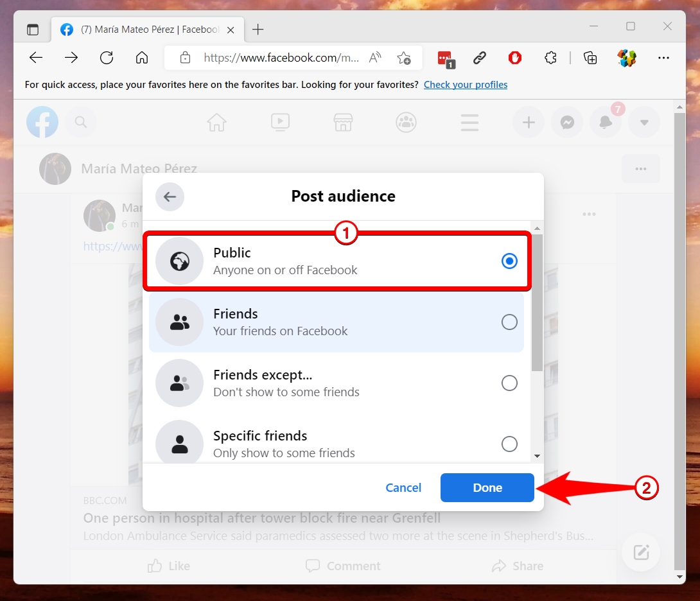Open the Facebook hamburger menu

pyautogui.click(x=469, y=123)
